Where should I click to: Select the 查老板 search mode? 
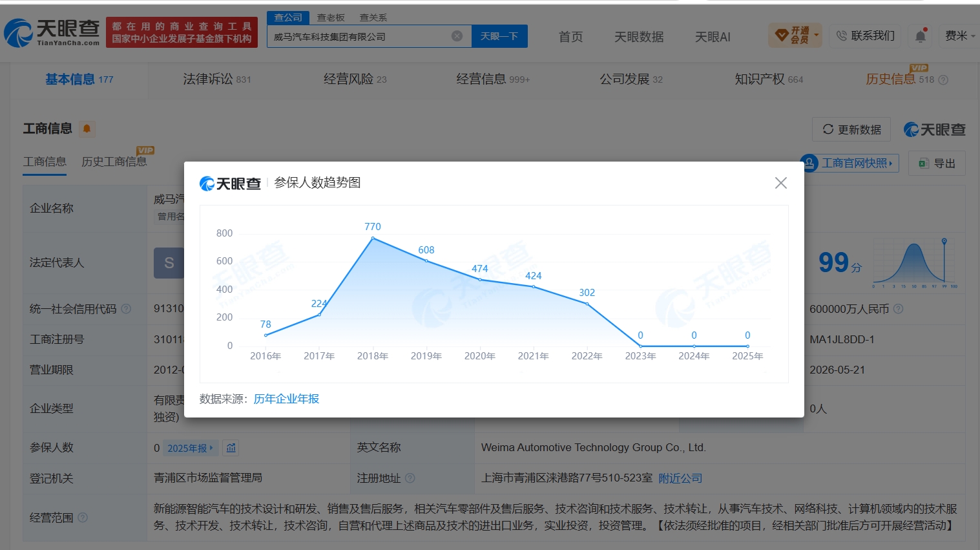pyautogui.click(x=331, y=17)
